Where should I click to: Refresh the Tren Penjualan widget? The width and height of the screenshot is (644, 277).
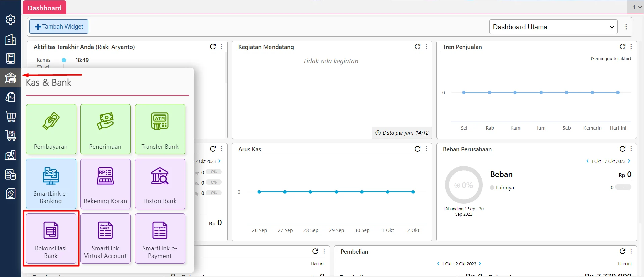(x=622, y=47)
